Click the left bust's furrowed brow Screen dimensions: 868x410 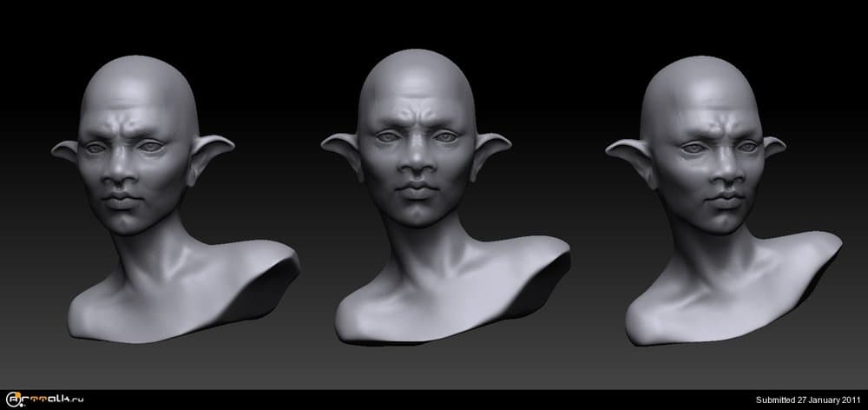click(122, 130)
